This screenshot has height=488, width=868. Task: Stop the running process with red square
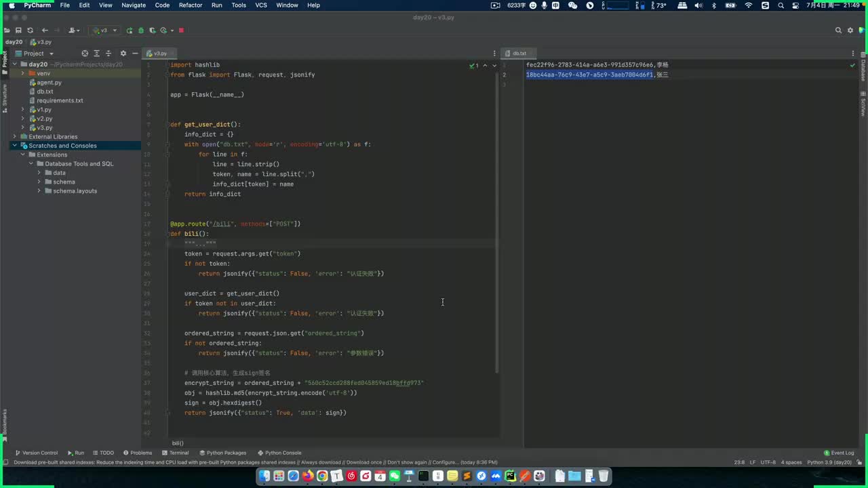point(181,30)
